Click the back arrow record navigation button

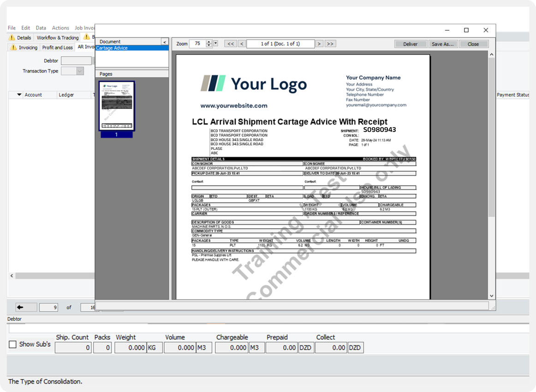(x=26, y=307)
